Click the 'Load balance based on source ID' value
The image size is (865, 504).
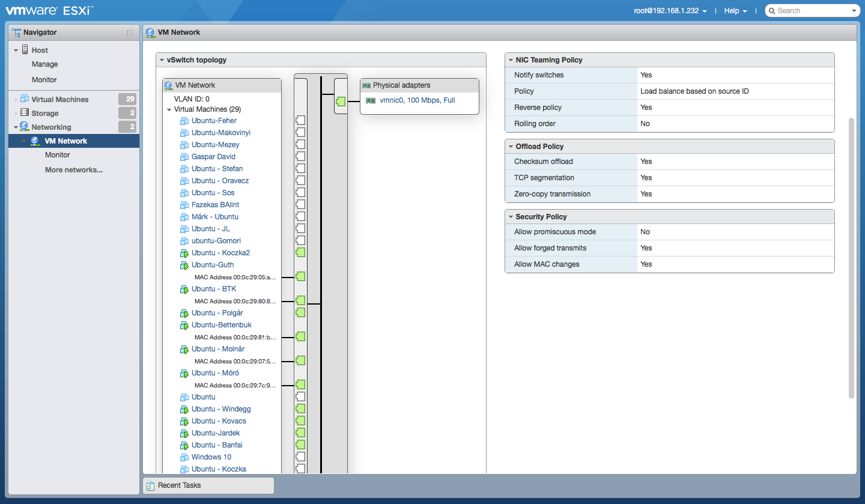(695, 91)
